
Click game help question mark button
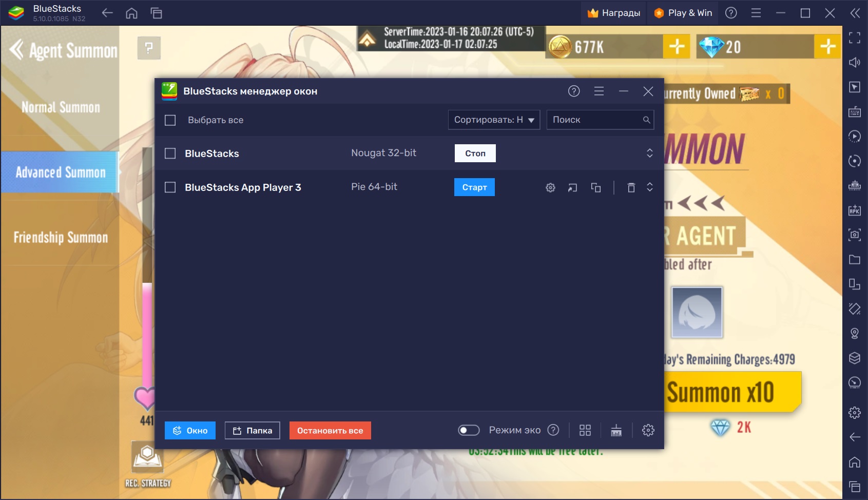click(149, 48)
